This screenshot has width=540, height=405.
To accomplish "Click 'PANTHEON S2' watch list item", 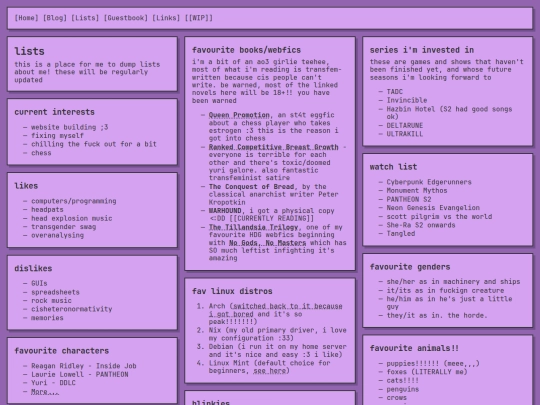I will pos(409,199).
